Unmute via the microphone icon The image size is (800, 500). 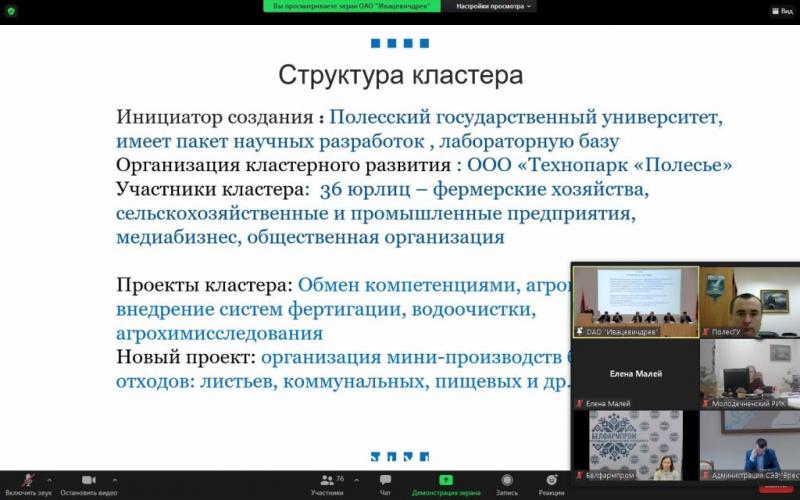coord(28,480)
